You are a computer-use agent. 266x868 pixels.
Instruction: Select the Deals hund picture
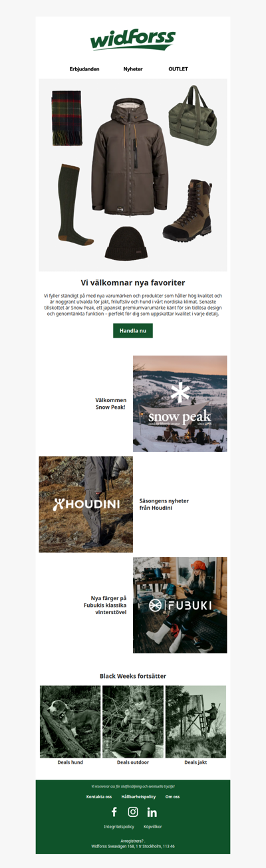pyautogui.click(x=70, y=722)
